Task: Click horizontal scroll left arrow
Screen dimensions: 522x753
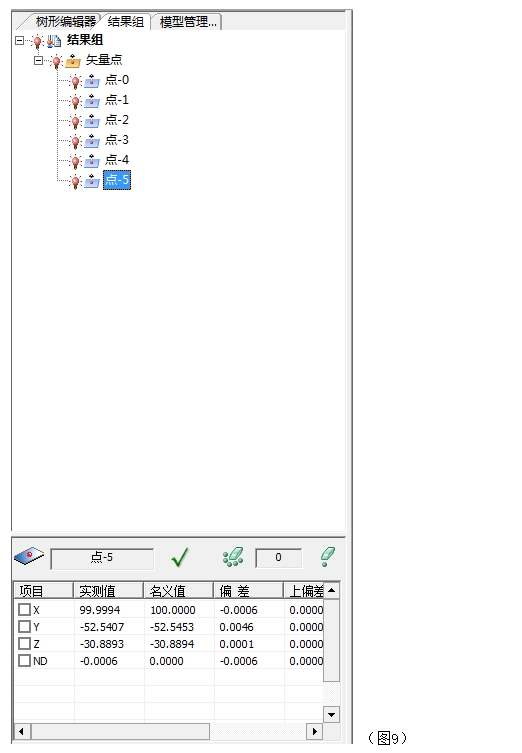Action: [22, 732]
